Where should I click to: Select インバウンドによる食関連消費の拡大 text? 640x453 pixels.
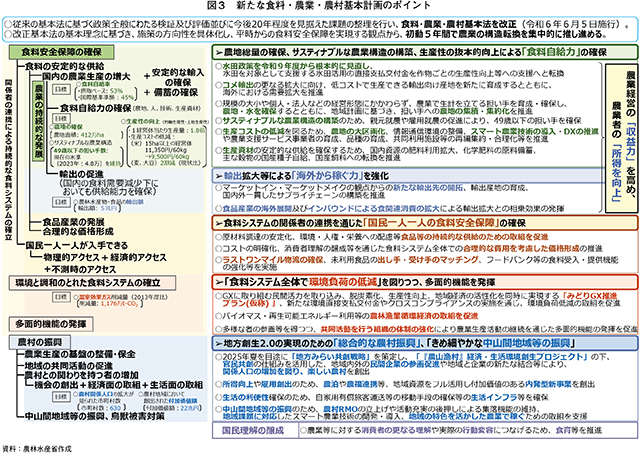[373, 208]
